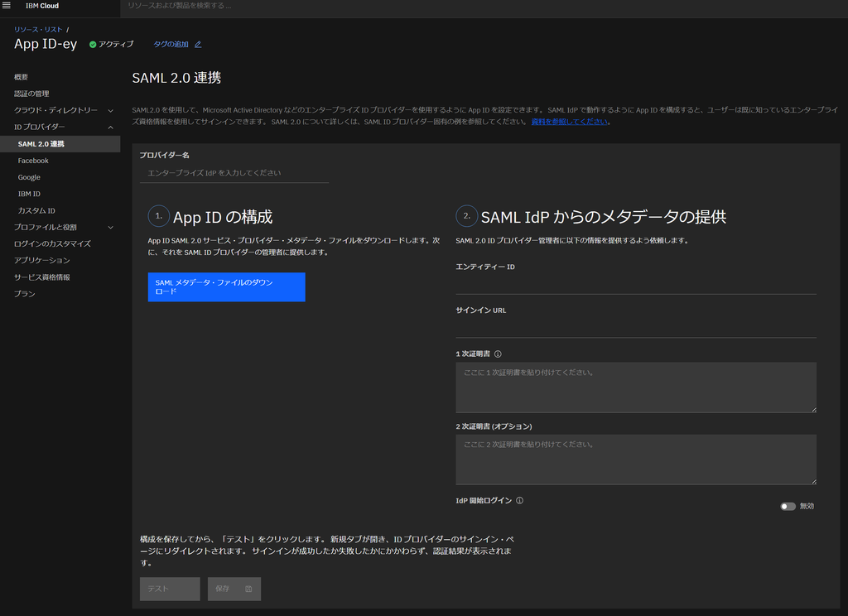Collapse the ID プロバイダー section

110,128
